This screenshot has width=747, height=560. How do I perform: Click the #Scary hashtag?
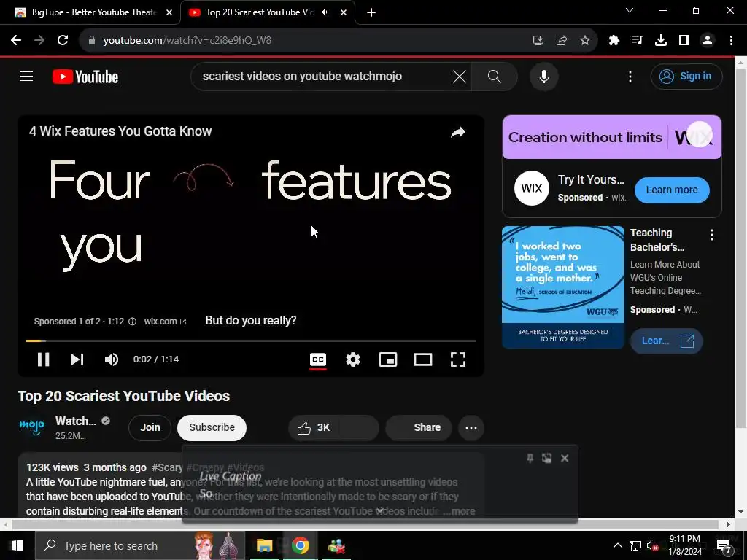[167, 467]
